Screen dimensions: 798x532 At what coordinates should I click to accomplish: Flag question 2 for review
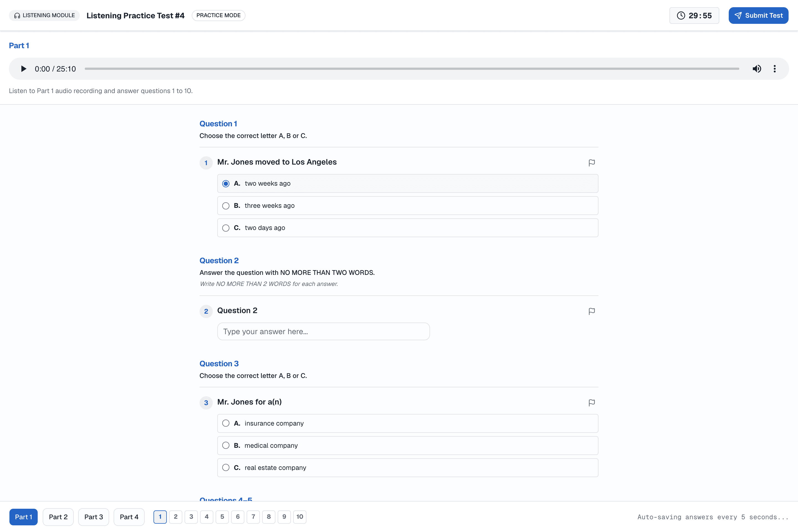pos(591,311)
